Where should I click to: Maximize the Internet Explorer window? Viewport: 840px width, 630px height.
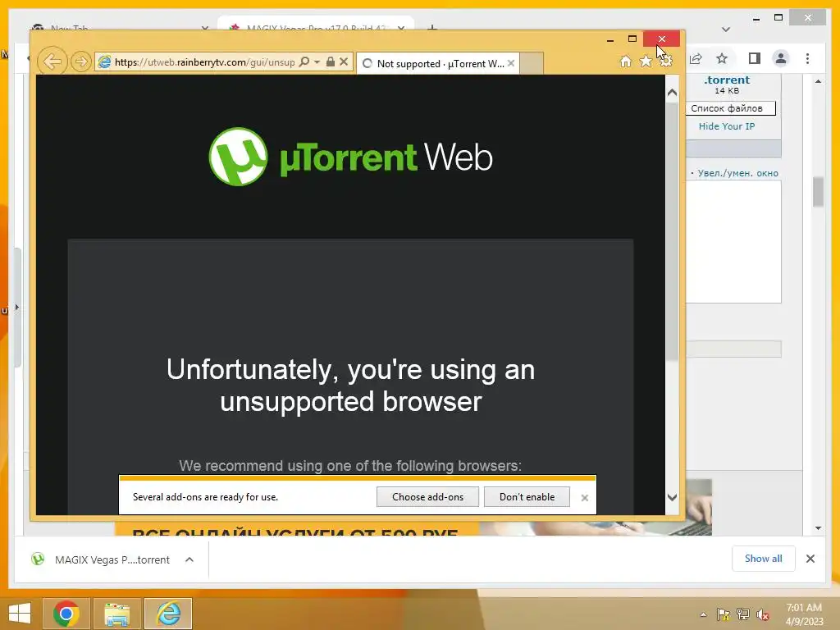point(632,39)
